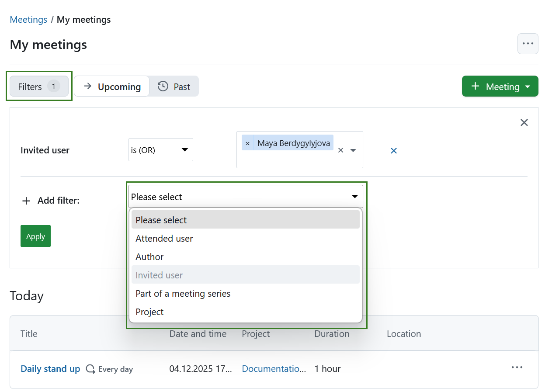Apply the configured filters
The image size is (545, 392).
pos(35,236)
